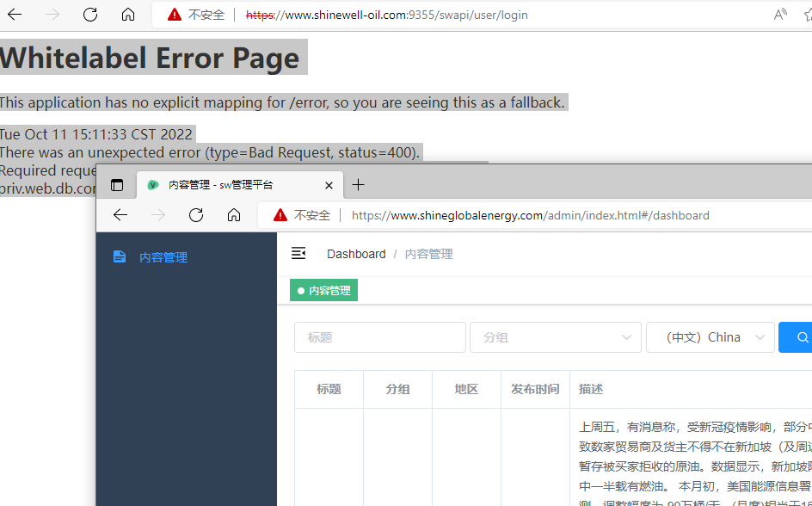
Task: Select 内容管理 in the sidebar menu
Action: [x=163, y=257]
